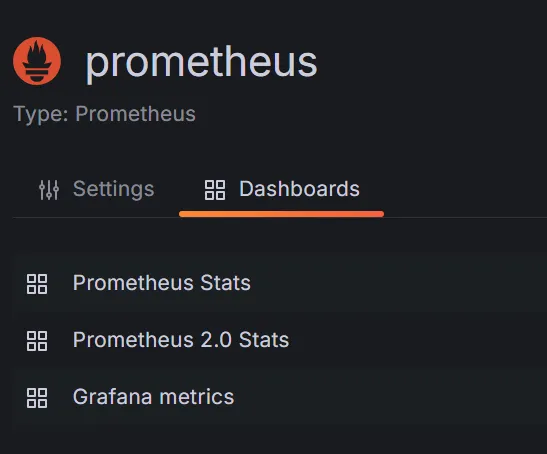547x454 pixels.
Task: Click the orange underline below Dashboards
Action: tap(282, 214)
